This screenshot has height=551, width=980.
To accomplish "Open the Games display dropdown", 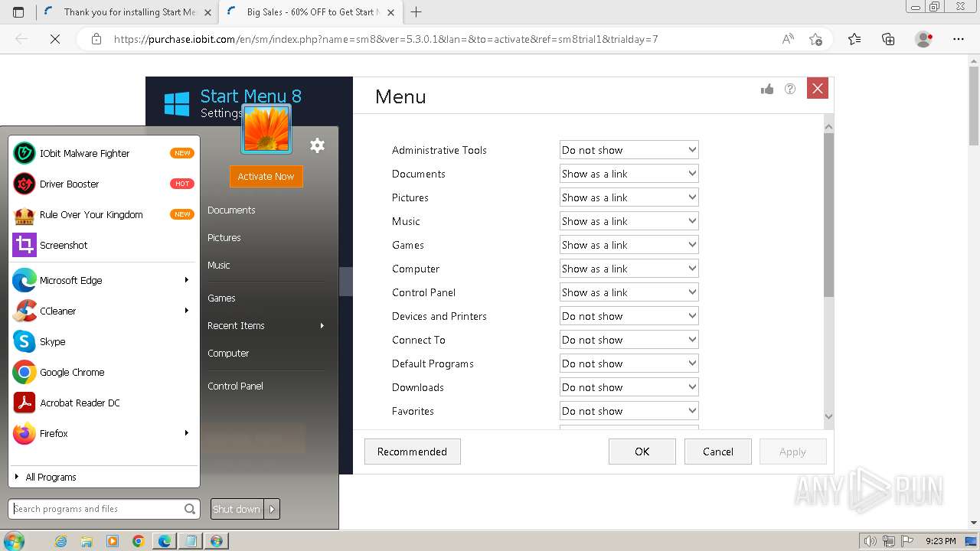I will click(629, 245).
